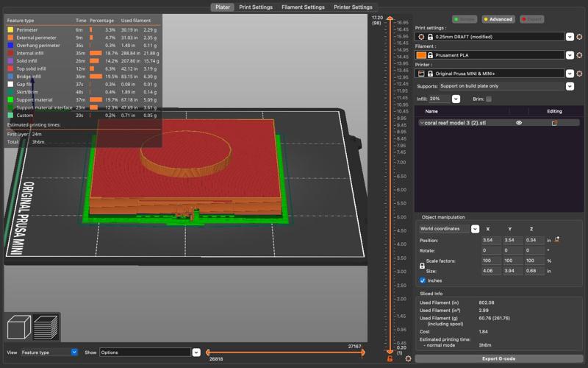Enable the Brim checkbox
This screenshot has height=368, width=588.
tap(489, 99)
